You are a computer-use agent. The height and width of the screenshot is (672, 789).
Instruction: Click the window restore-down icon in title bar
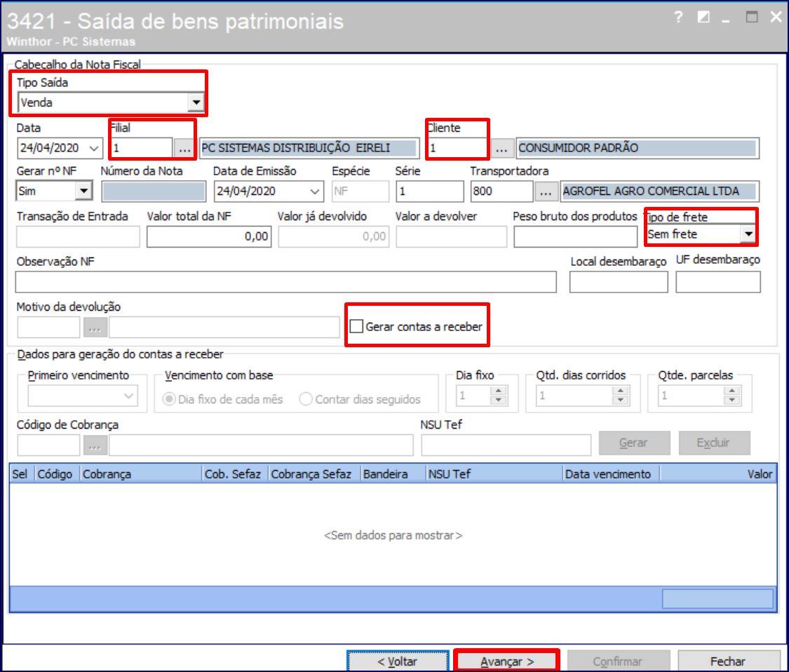click(703, 18)
